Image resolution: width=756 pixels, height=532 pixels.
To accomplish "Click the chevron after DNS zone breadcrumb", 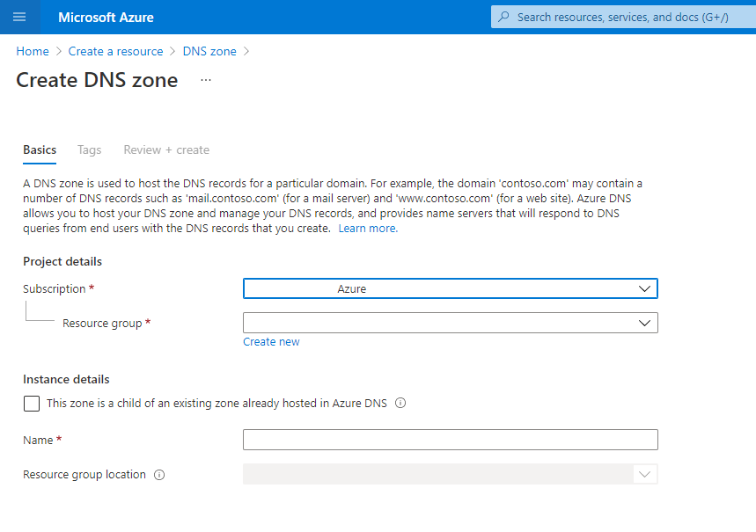I will [246, 51].
